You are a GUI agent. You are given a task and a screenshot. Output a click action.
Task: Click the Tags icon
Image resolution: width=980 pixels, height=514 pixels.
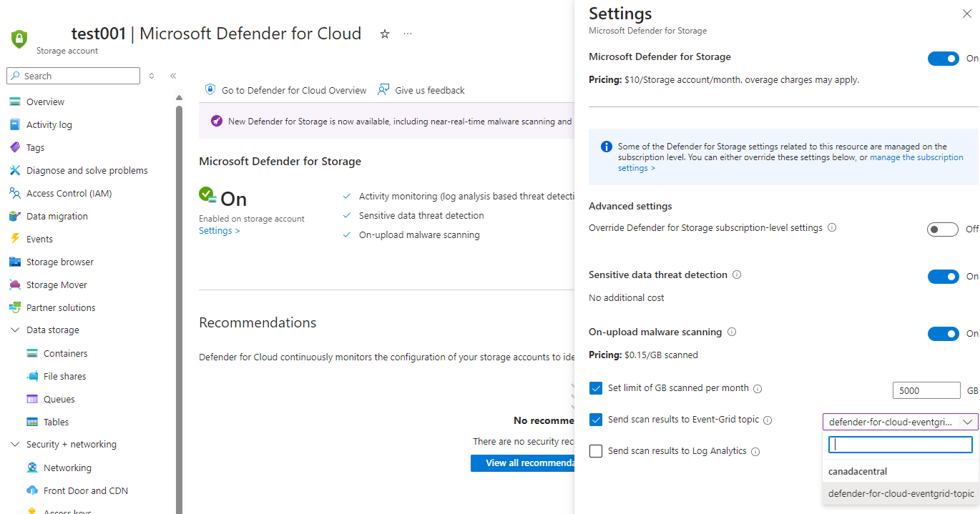[x=15, y=147]
